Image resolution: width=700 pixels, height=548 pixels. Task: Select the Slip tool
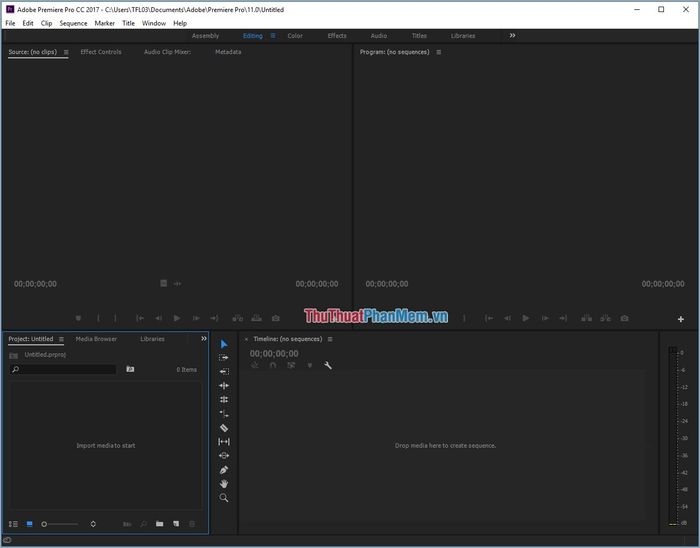pyautogui.click(x=224, y=441)
